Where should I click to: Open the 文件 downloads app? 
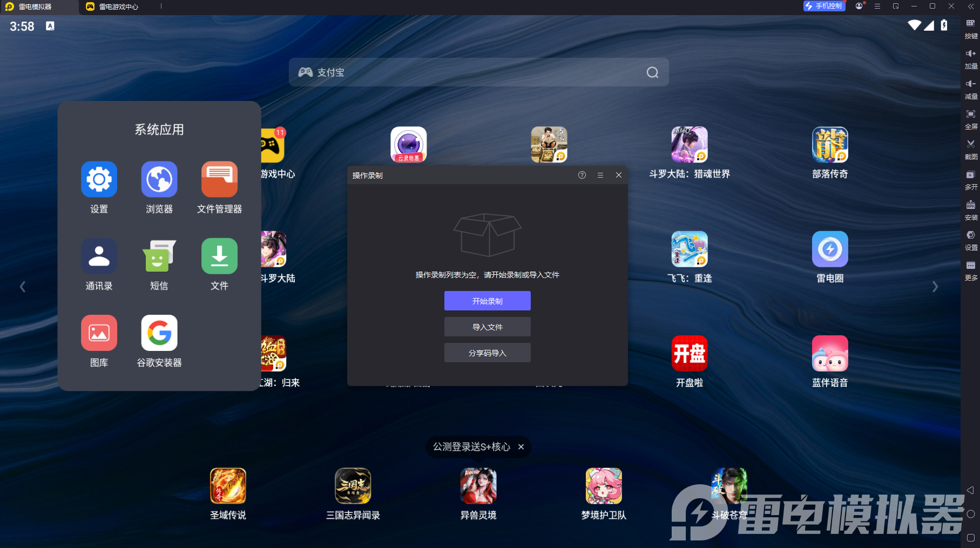point(219,256)
